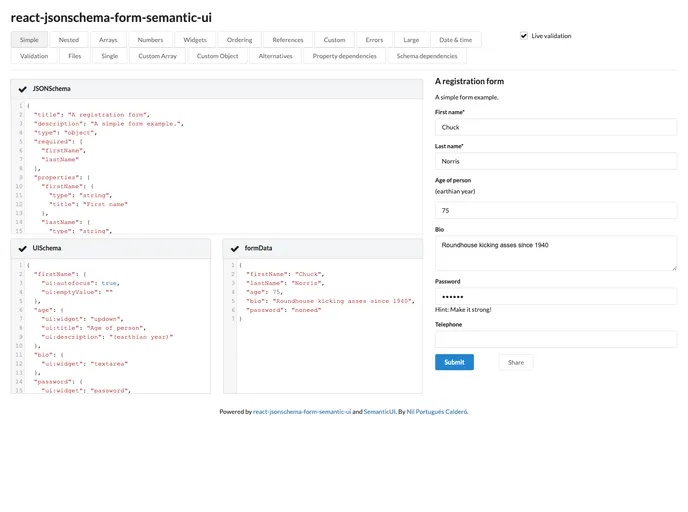The image size is (688, 512).
Task: Click the Hint: Make it strong! text
Action: point(463,310)
